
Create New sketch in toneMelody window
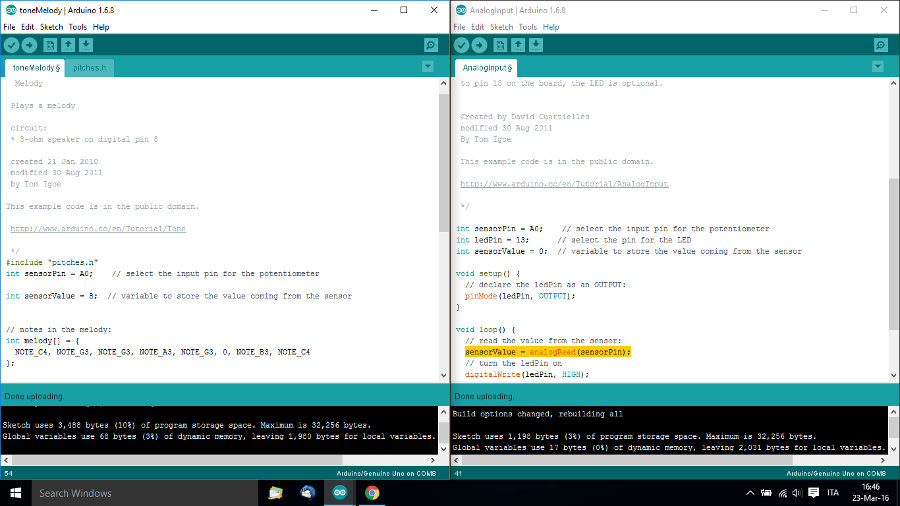point(50,45)
